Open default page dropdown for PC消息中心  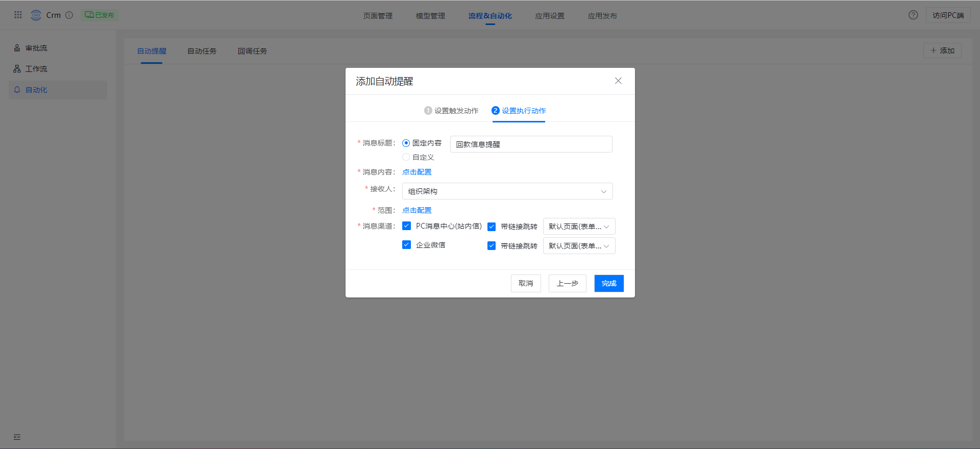click(x=579, y=227)
